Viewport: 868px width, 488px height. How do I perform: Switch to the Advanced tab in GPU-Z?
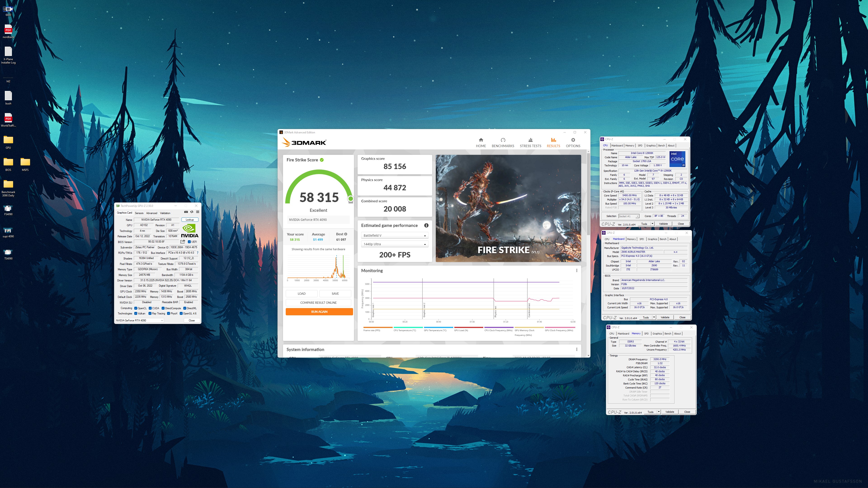[x=152, y=213]
